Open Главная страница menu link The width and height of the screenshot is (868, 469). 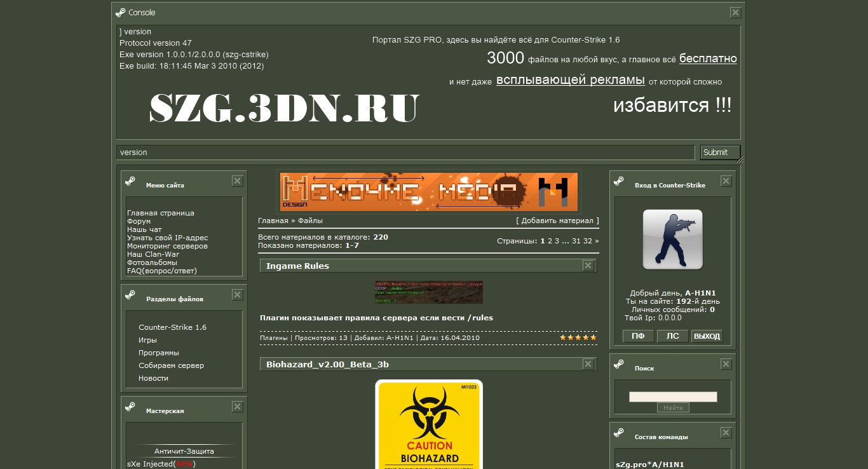pos(161,213)
